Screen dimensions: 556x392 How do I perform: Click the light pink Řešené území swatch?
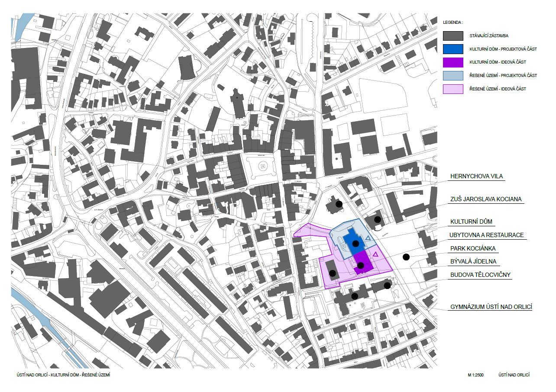tap(453, 89)
